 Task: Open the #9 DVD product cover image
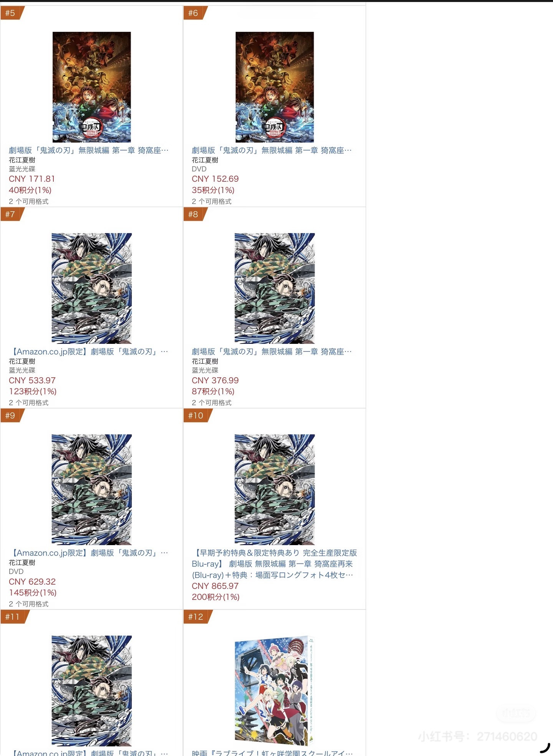click(91, 490)
